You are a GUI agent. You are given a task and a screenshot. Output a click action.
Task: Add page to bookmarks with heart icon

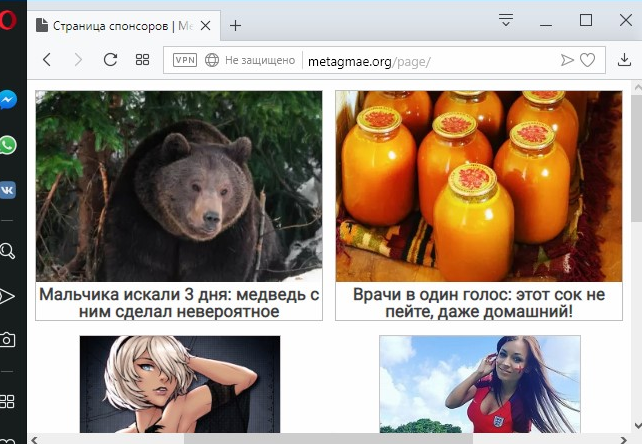coord(588,60)
